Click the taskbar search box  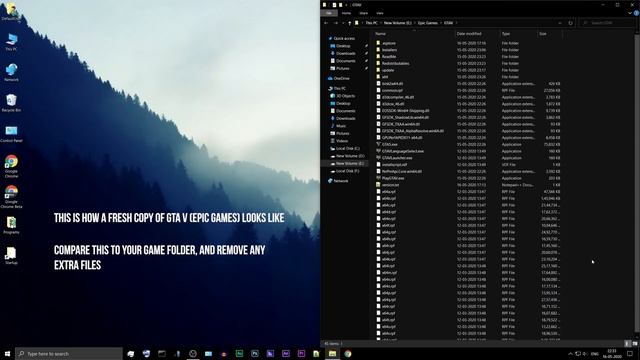(69, 353)
